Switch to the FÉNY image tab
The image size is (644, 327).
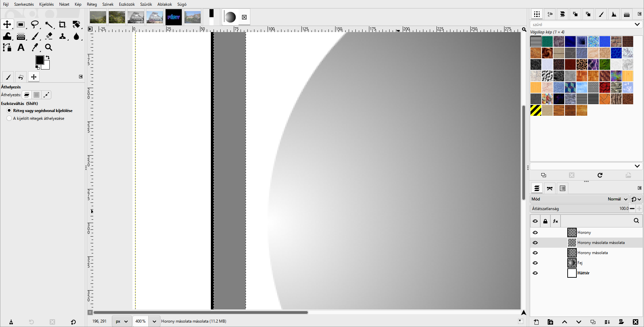(174, 17)
